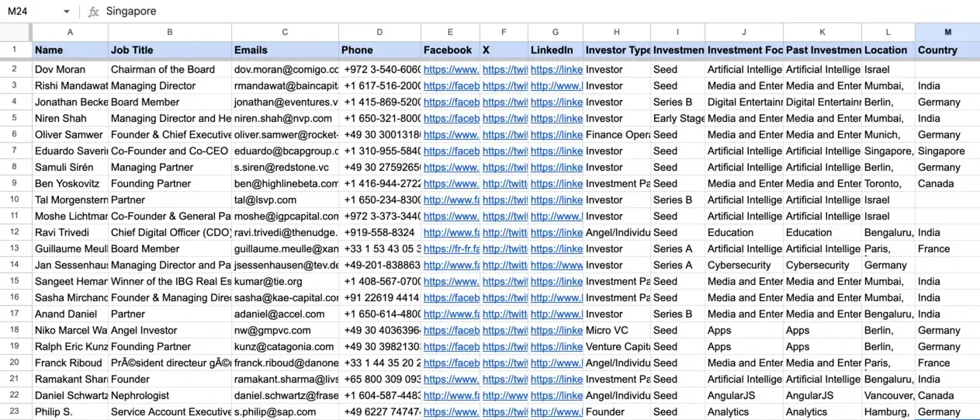
Task: Click the Ravi Trivedi name cell
Action: (x=70, y=232)
